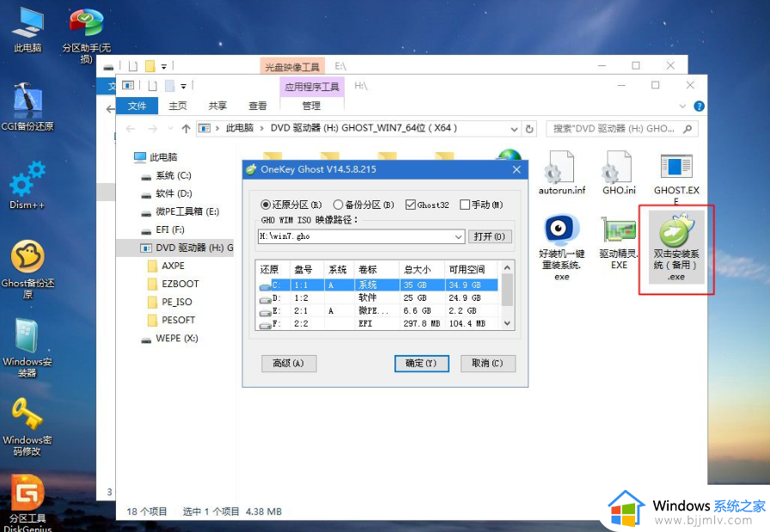Open Windows密码修改 key icon
Screen dimensions: 770x532
[27, 426]
